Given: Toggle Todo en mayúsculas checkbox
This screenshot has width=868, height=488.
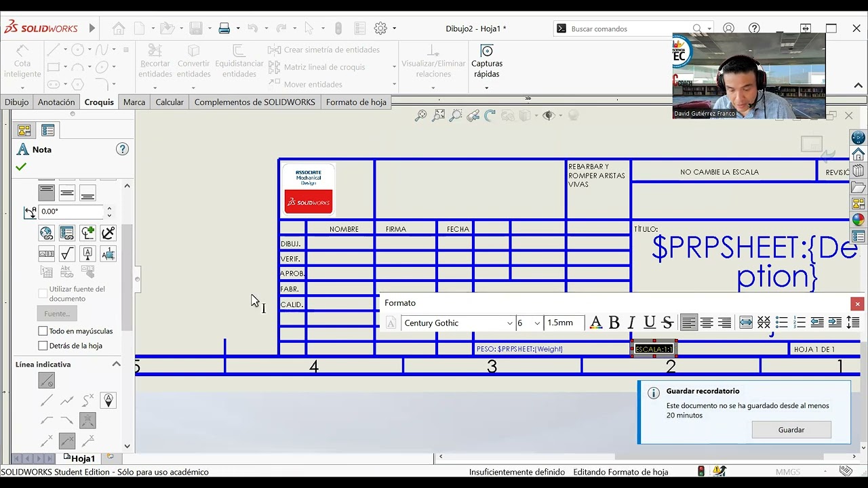Looking at the screenshot, I should (43, 331).
